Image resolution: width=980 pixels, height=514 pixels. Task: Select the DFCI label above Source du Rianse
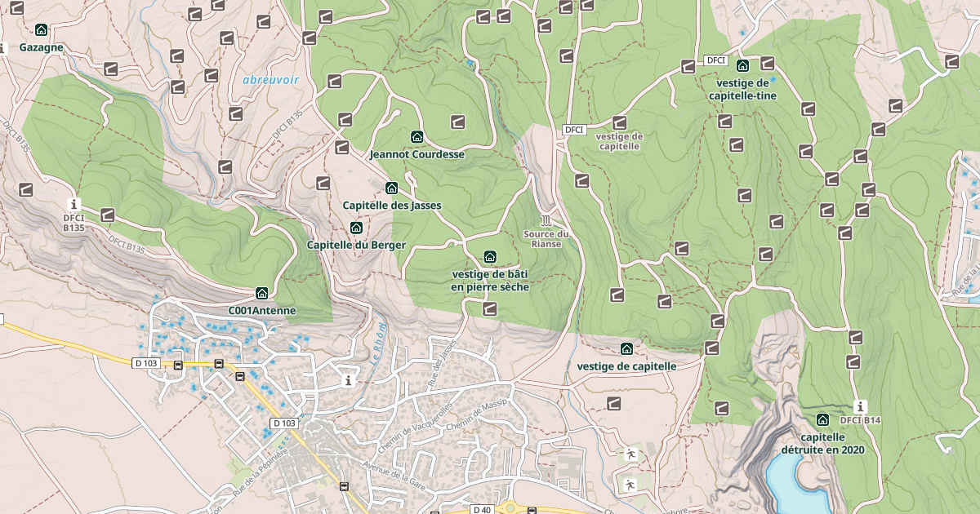(574, 130)
